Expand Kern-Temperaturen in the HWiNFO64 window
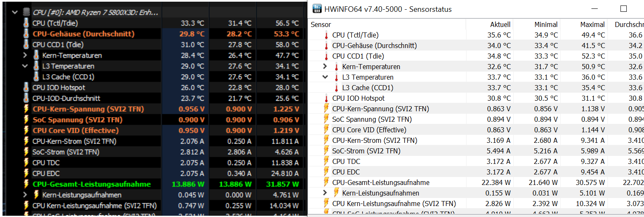Viewport: 644px width, 217px height. [x=325, y=67]
